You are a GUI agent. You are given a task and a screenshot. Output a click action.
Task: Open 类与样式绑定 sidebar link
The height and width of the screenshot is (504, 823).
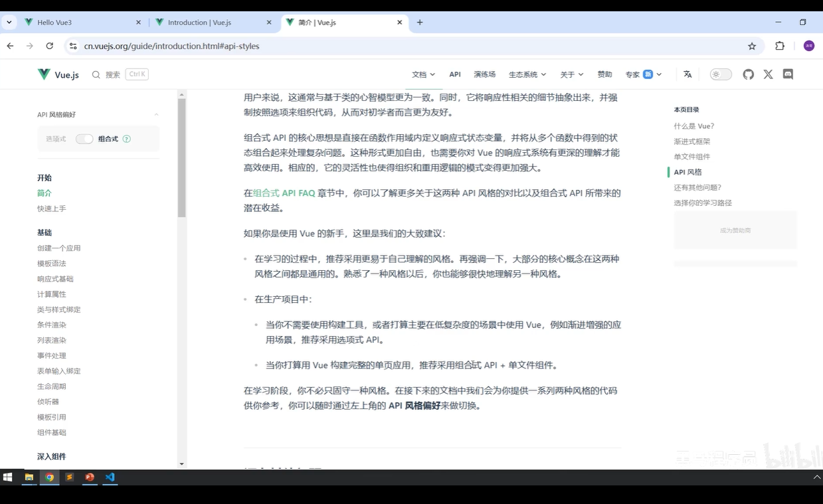coord(59,309)
